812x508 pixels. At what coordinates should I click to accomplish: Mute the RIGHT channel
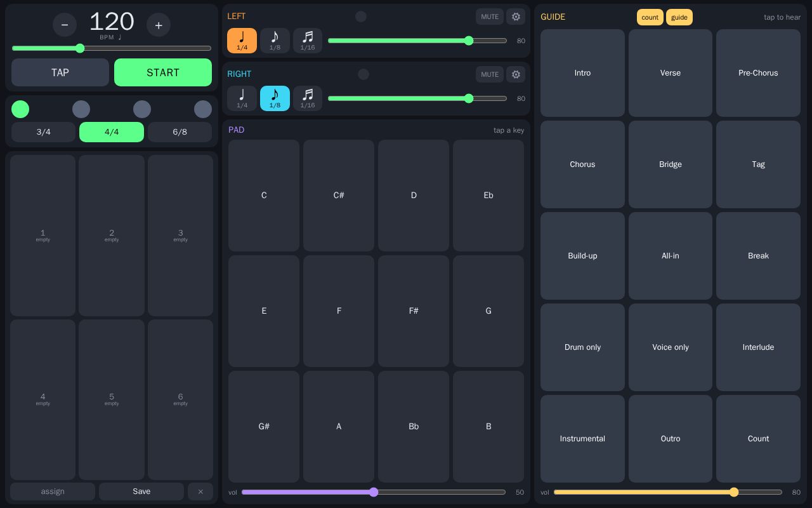click(x=490, y=74)
